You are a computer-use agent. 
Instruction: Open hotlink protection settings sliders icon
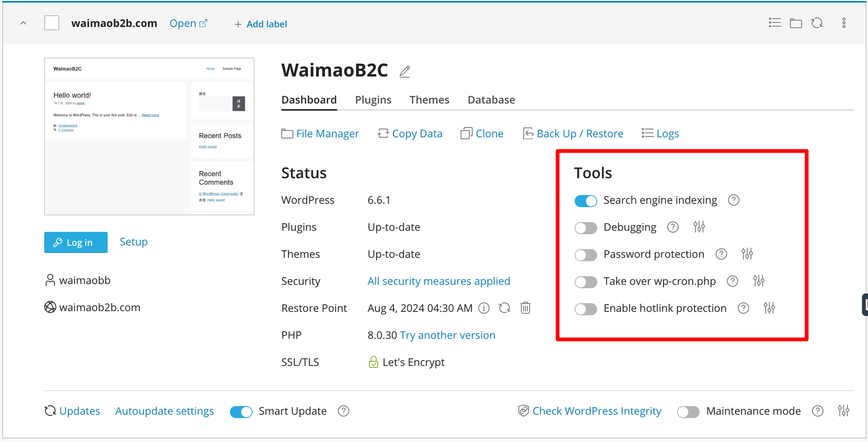(x=769, y=308)
